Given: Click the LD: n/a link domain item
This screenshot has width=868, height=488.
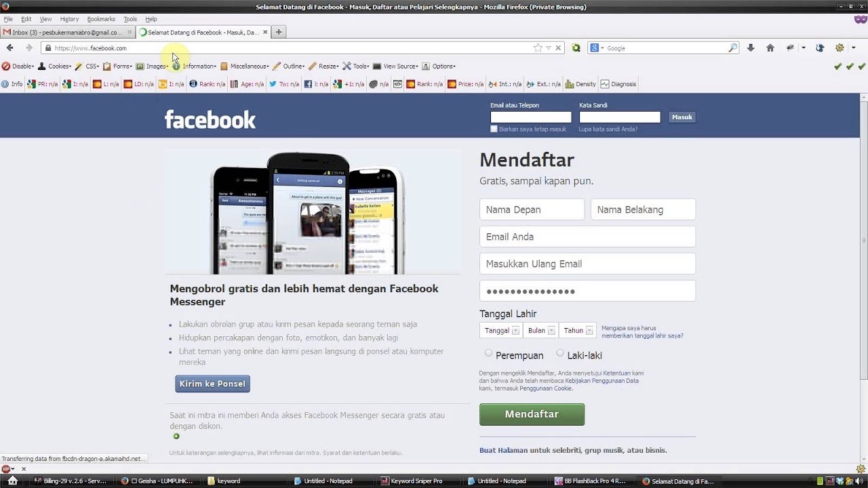Looking at the screenshot, I should [x=138, y=84].
